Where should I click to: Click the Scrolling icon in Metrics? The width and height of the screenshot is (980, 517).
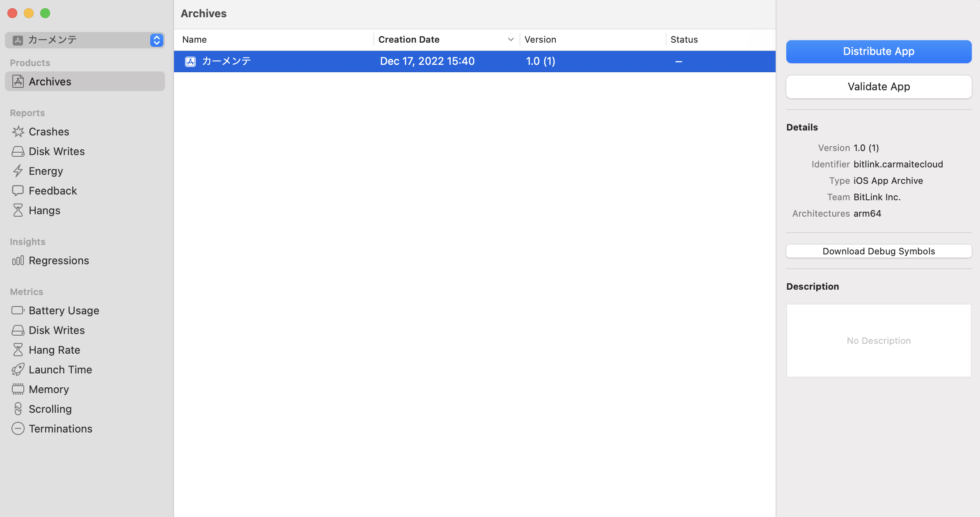point(18,409)
